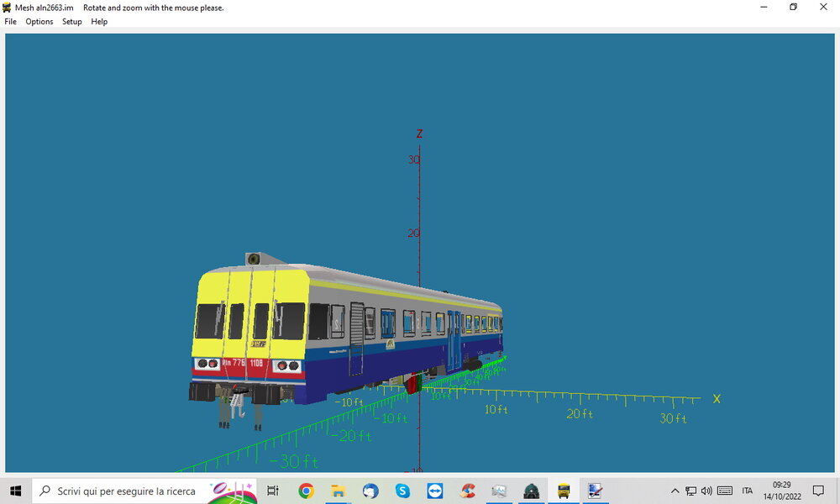Open the touch keyboard tray icon
Screen dimensions: 840x504
tap(725, 491)
